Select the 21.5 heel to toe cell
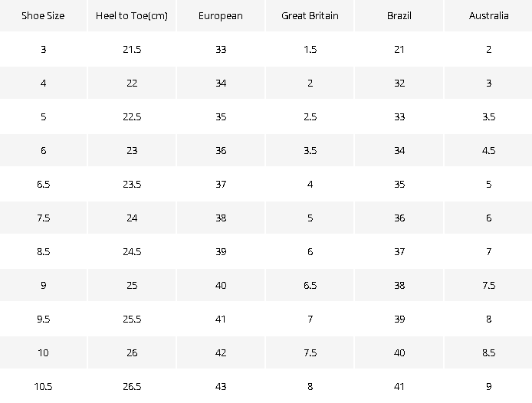 point(132,50)
